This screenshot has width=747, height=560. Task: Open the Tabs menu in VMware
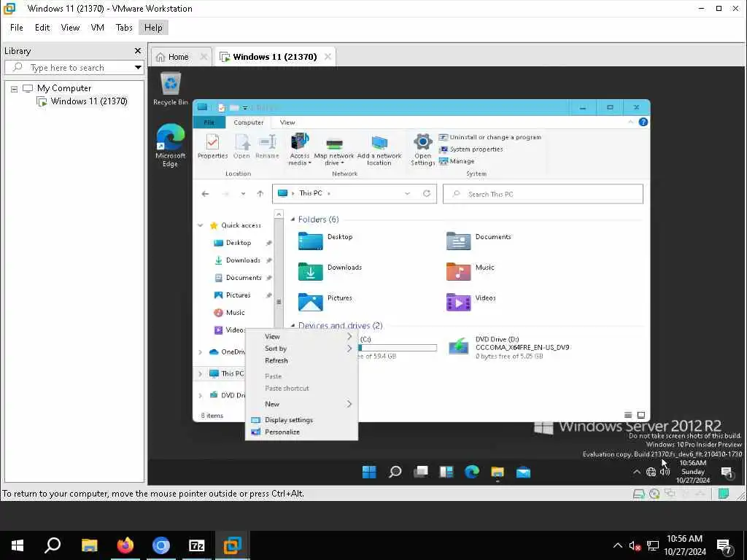click(124, 27)
